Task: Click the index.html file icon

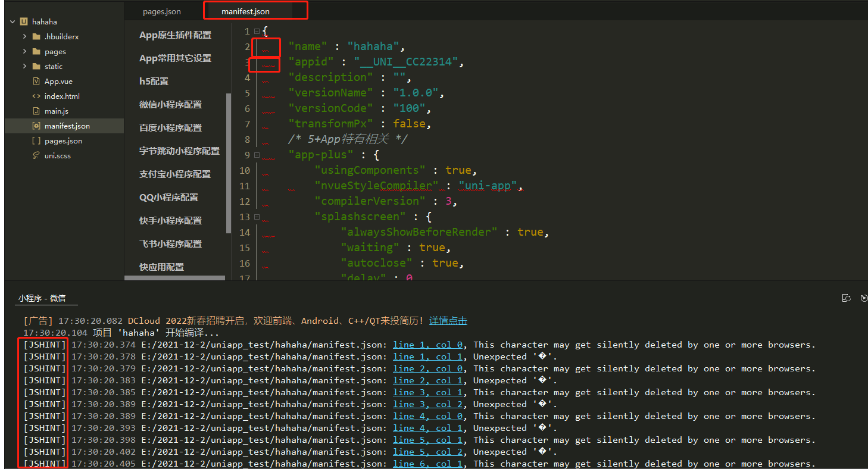Action: 36,96
